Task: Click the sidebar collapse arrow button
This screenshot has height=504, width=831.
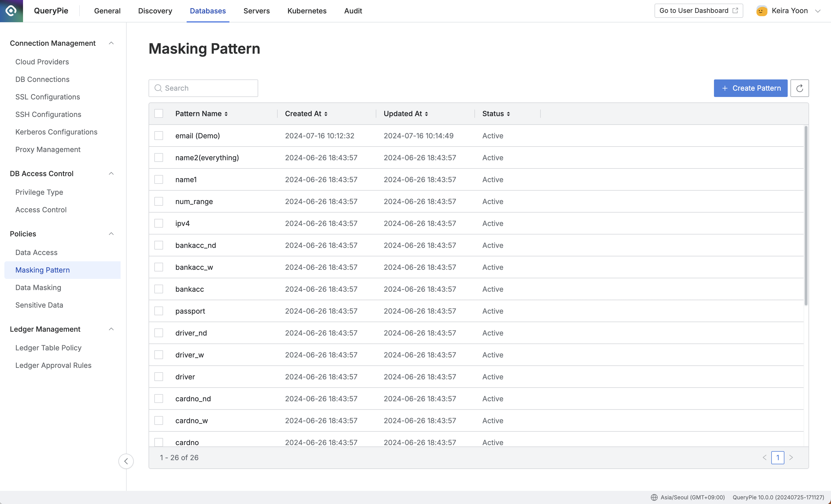Action: coord(126,461)
